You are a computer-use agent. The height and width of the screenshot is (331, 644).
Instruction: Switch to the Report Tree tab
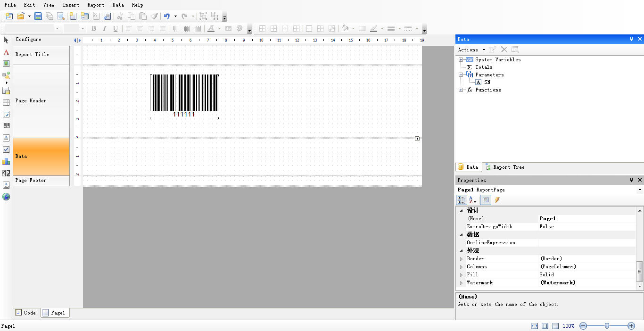point(504,167)
